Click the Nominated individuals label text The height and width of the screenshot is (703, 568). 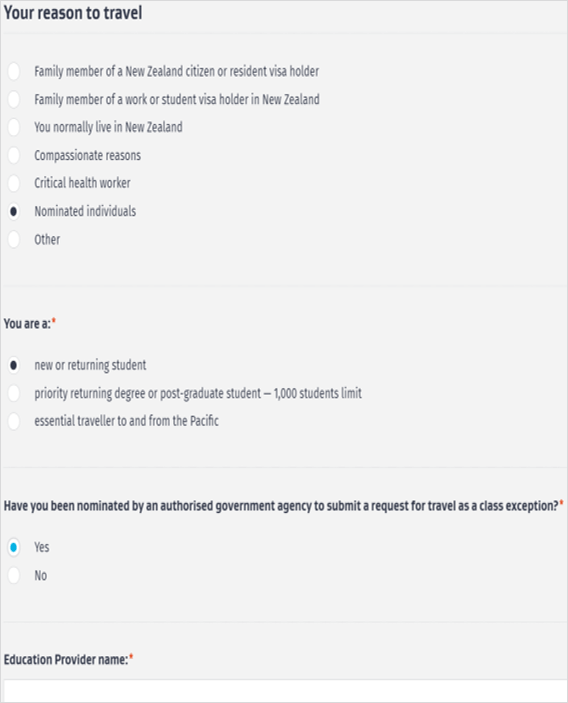coord(85,211)
